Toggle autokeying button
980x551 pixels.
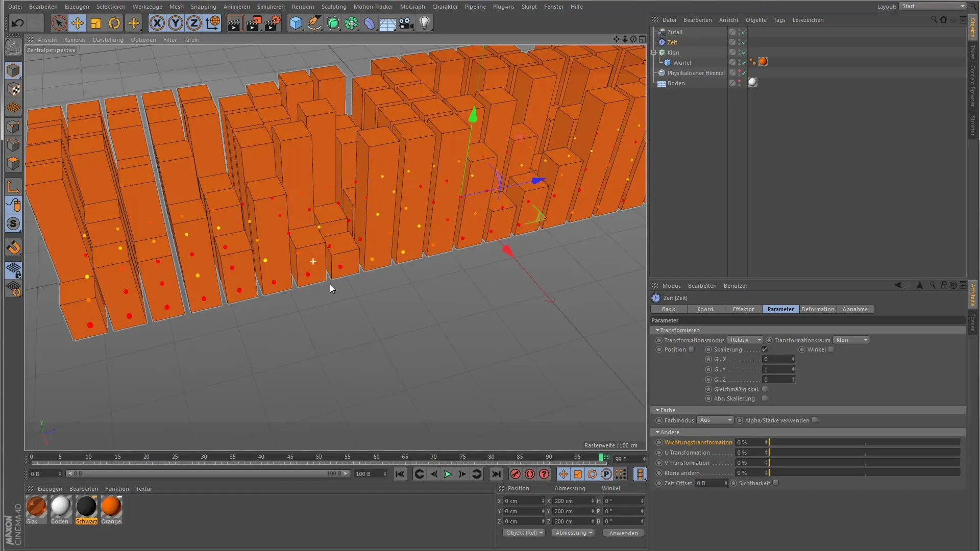530,474
